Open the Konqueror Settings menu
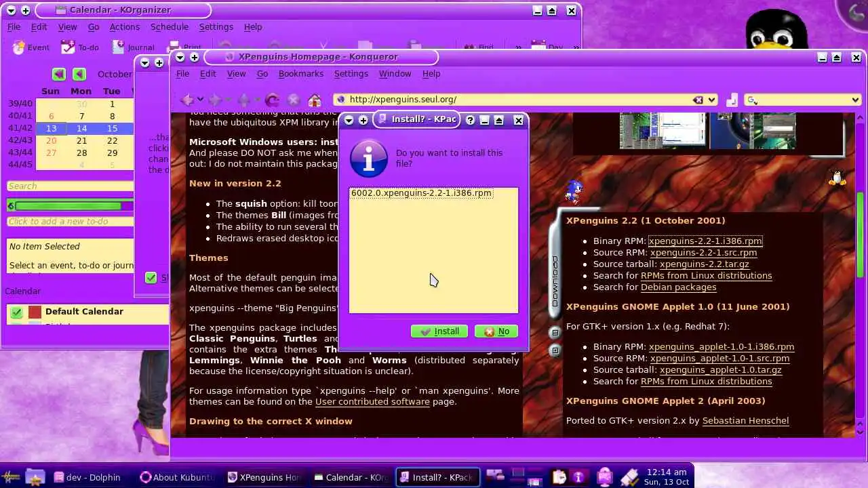868x488 pixels. click(x=351, y=73)
